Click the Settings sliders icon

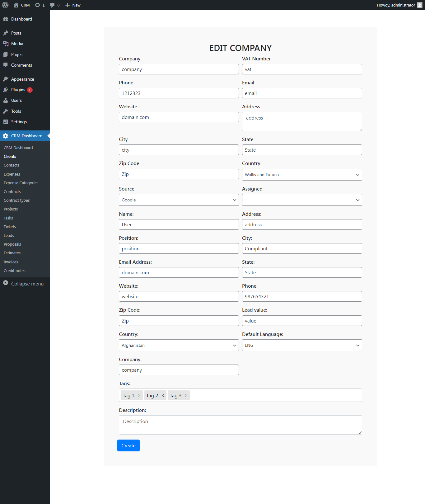pyautogui.click(x=6, y=122)
